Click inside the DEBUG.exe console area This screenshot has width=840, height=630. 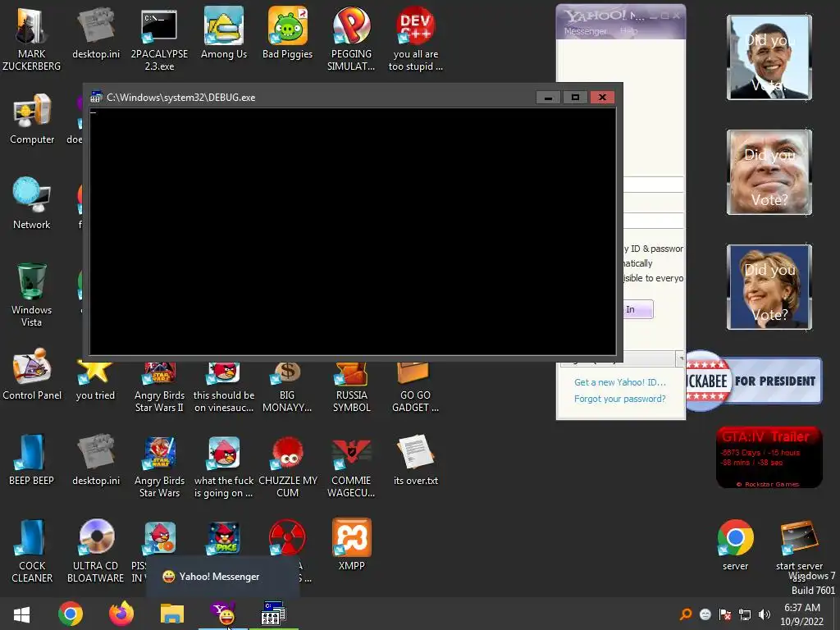(353, 231)
